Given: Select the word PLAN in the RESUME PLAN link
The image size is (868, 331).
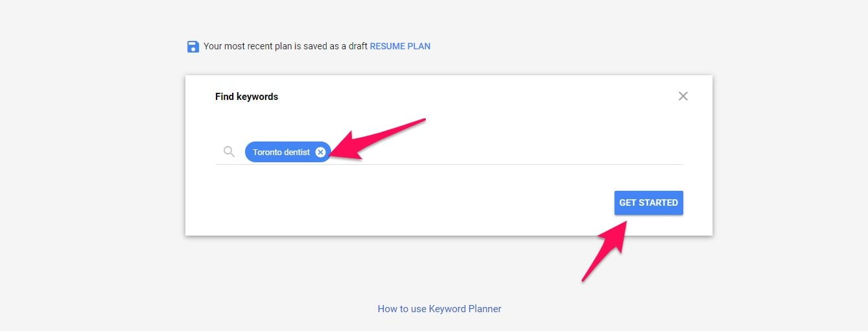Looking at the screenshot, I should [419, 46].
